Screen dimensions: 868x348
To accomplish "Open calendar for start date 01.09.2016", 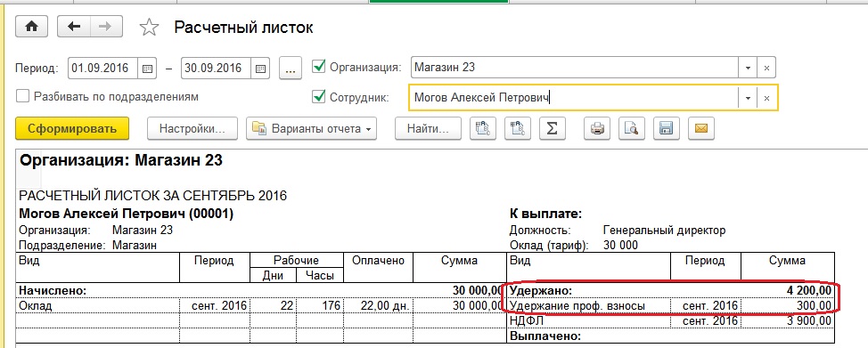I will (147, 69).
